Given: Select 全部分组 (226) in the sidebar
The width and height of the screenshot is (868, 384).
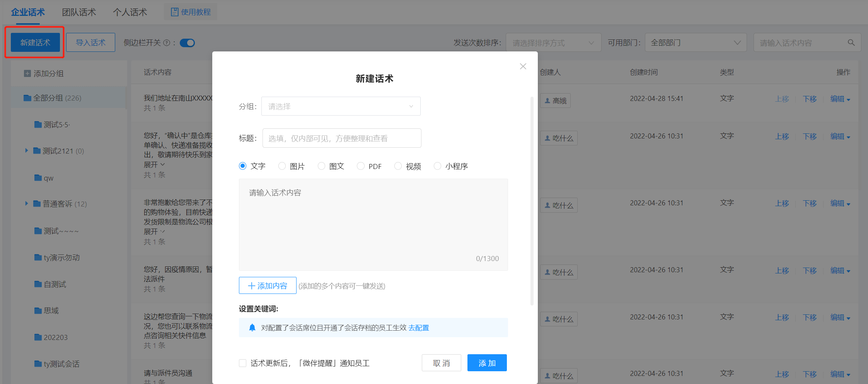Looking at the screenshot, I should click(x=68, y=98).
